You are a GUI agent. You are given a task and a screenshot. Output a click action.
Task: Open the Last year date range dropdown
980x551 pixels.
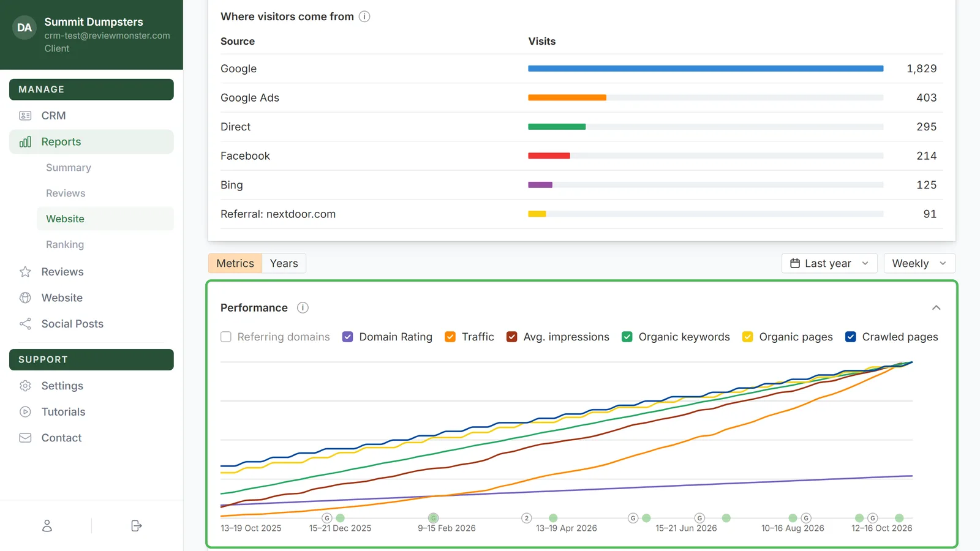[829, 263]
